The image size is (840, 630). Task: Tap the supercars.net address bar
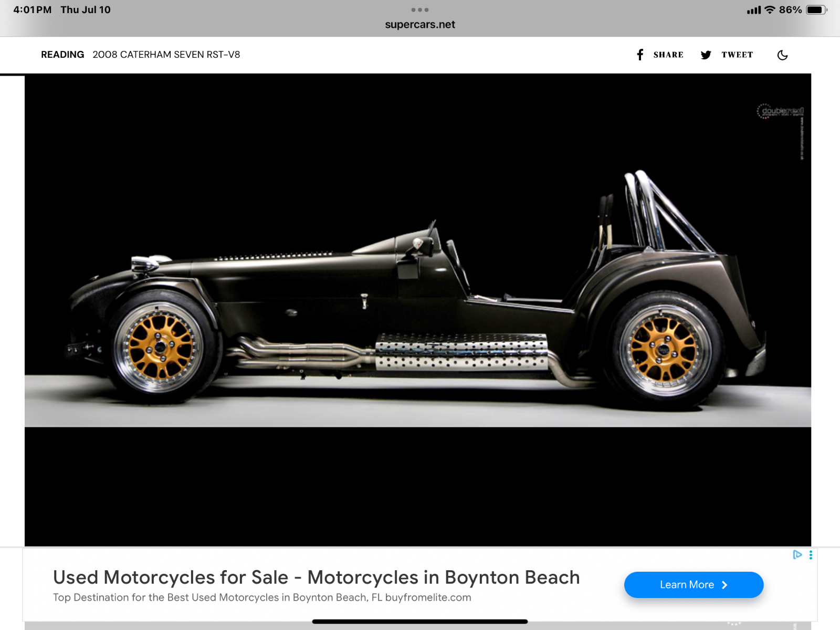[x=420, y=25]
